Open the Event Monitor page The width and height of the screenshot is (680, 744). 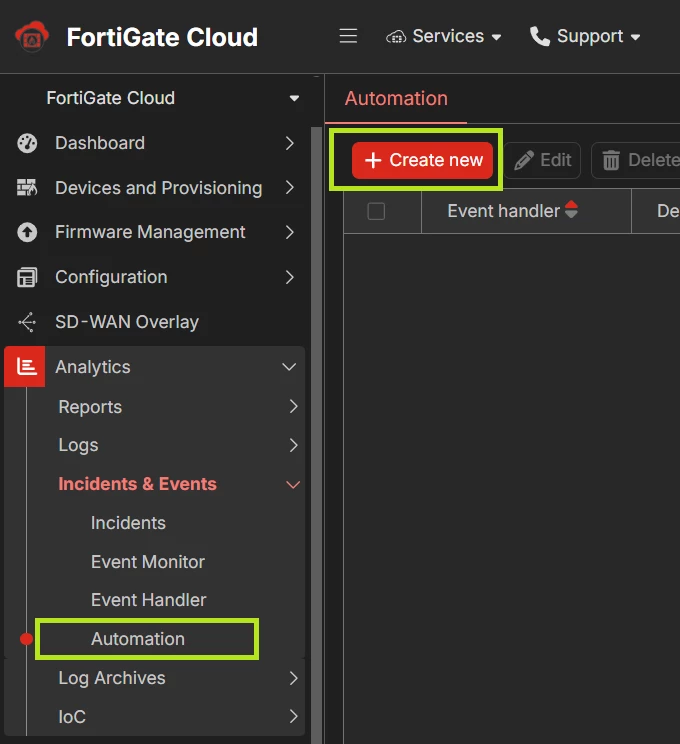click(148, 562)
